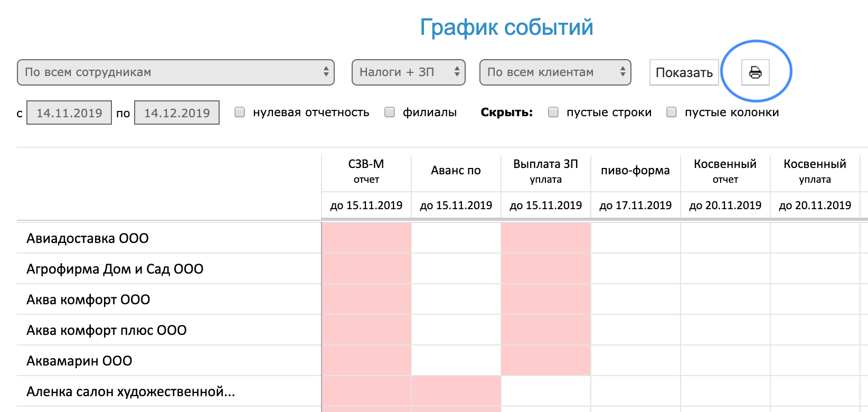The height and width of the screenshot is (412, 868).
Task: Click the пиво-форма column header
Action: point(636,171)
